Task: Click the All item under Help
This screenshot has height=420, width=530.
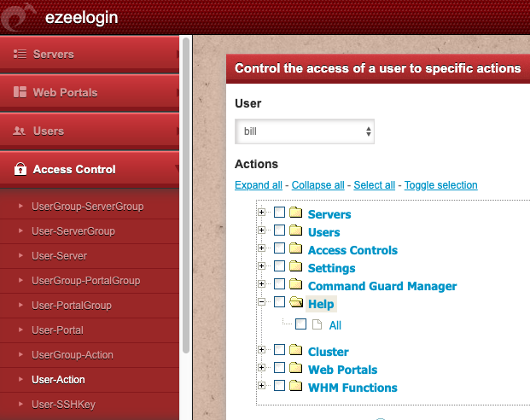Action: tap(335, 325)
